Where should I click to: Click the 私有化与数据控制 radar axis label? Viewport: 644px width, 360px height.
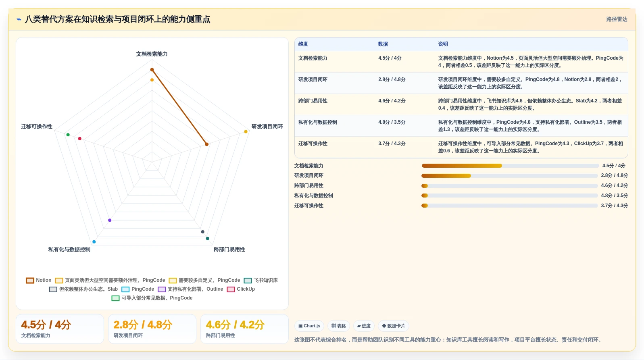(69, 250)
